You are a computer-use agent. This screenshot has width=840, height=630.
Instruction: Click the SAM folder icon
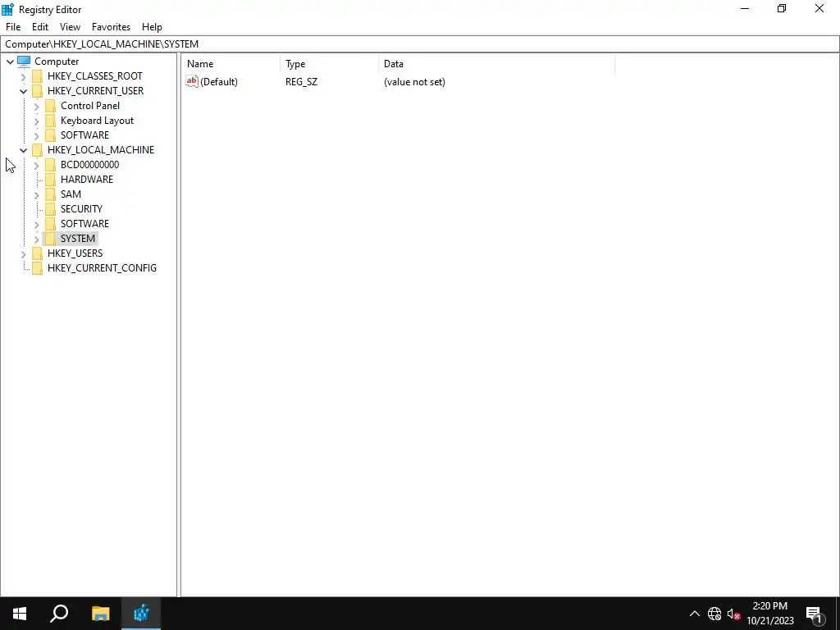tap(50, 194)
